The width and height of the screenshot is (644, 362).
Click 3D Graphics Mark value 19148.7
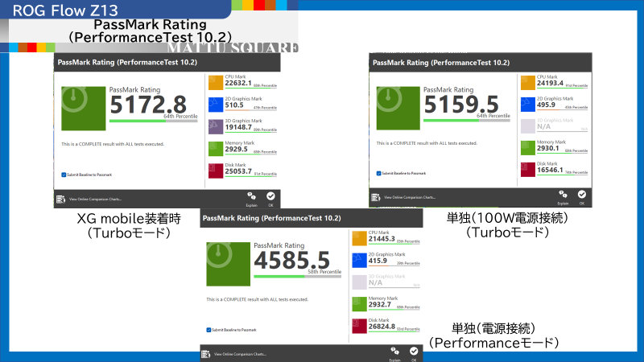tap(238, 127)
